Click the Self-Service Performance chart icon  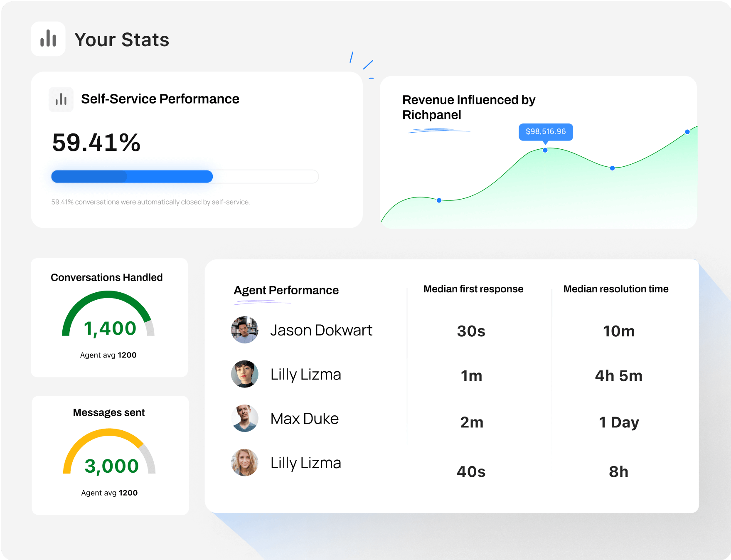tap(61, 99)
